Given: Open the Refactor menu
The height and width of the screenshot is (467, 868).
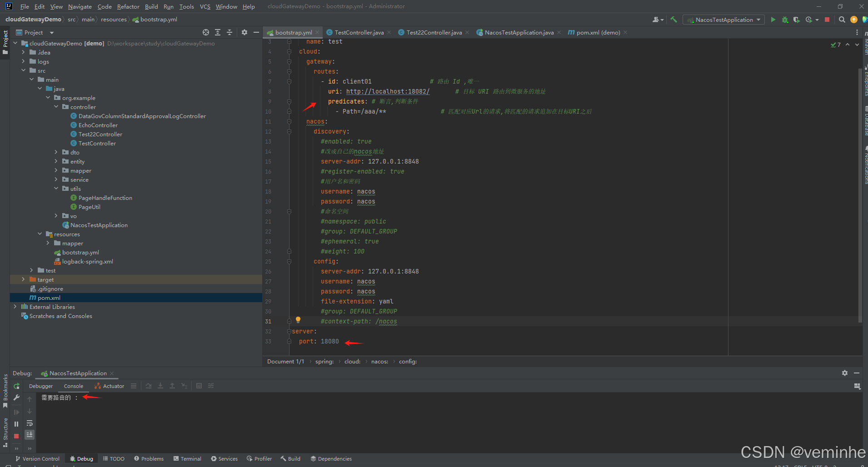Looking at the screenshot, I should click(128, 6).
